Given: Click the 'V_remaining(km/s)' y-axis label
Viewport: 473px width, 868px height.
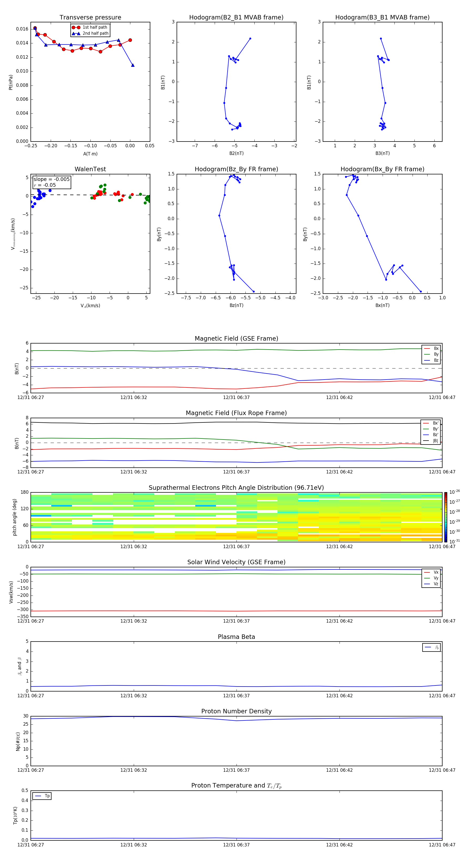Looking at the screenshot, I should pos(13,234).
